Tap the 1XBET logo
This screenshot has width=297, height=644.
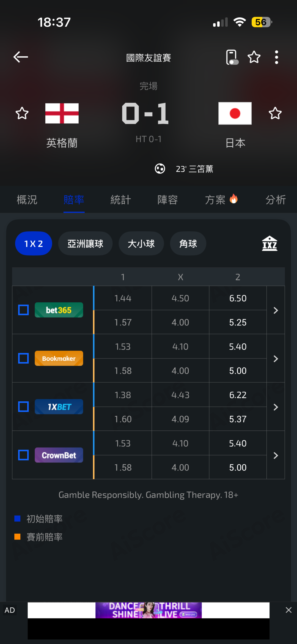[x=59, y=407]
